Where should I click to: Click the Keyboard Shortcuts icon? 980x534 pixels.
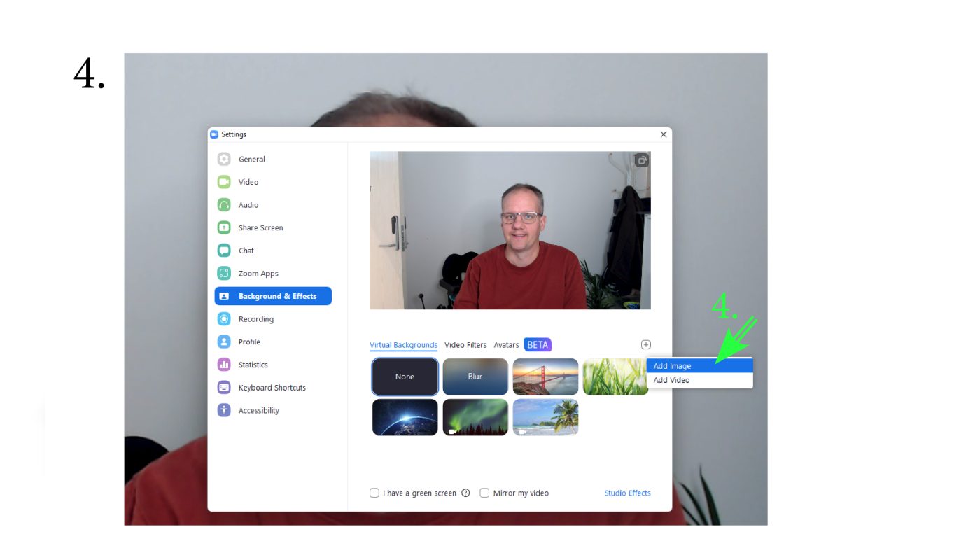coord(224,388)
